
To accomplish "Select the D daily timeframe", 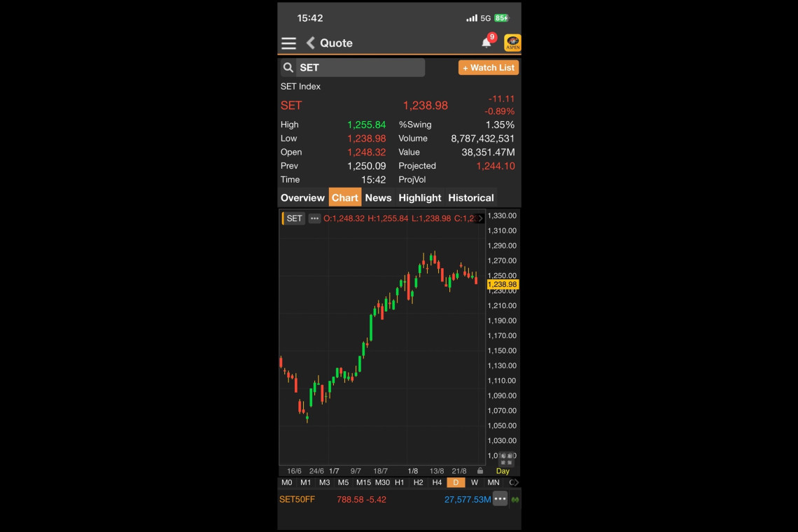I will coord(456,482).
